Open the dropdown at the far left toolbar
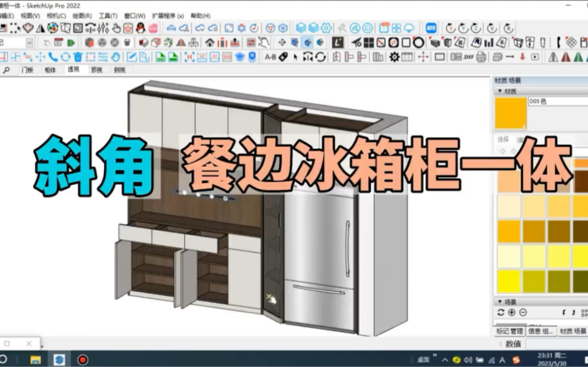The height and width of the screenshot is (367, 588). [29, 44]
